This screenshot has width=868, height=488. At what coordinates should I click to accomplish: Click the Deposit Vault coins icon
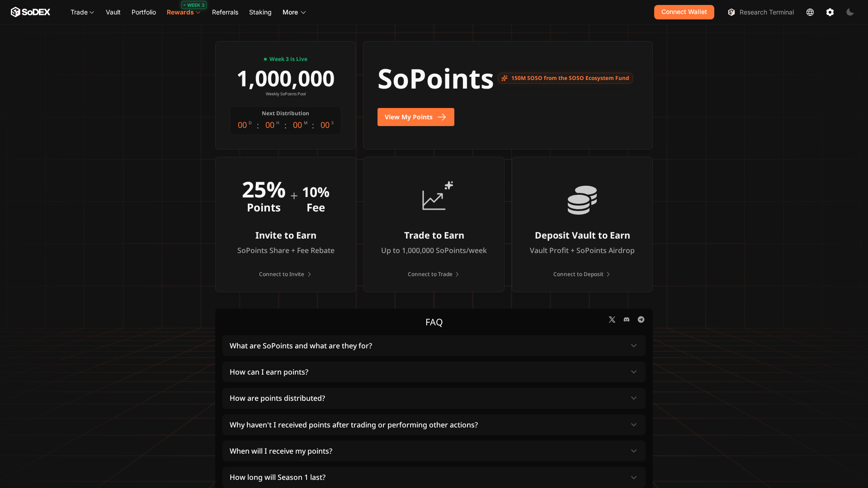point(582,200)
